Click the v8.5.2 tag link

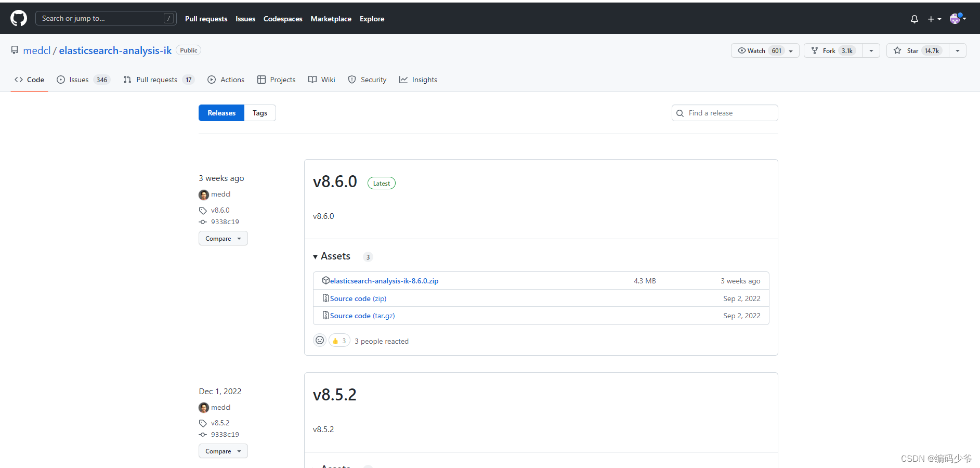pyautogui.click(x=220, y=423)
